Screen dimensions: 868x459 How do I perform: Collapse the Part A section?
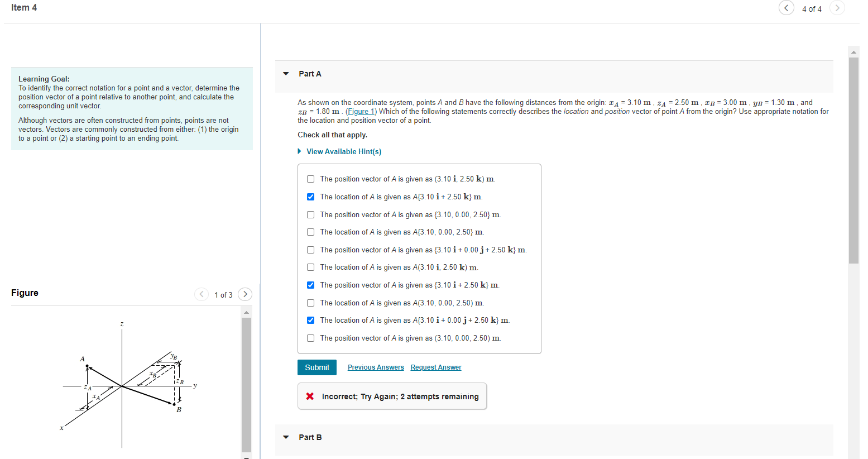click(285, 73)
